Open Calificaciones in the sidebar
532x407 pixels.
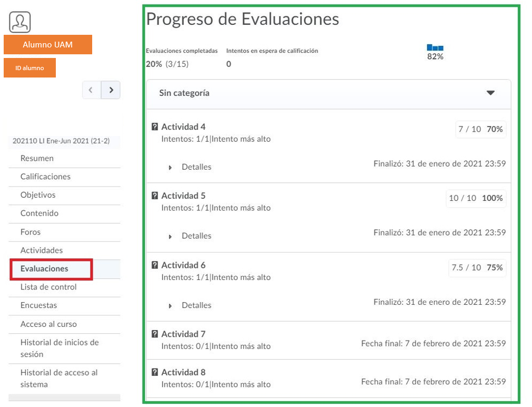coord(45,177)
